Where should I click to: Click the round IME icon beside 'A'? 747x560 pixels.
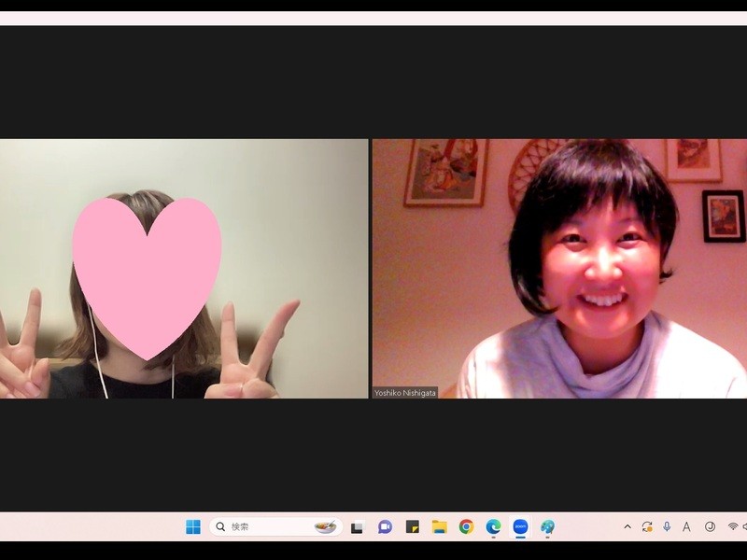(710, 526)
